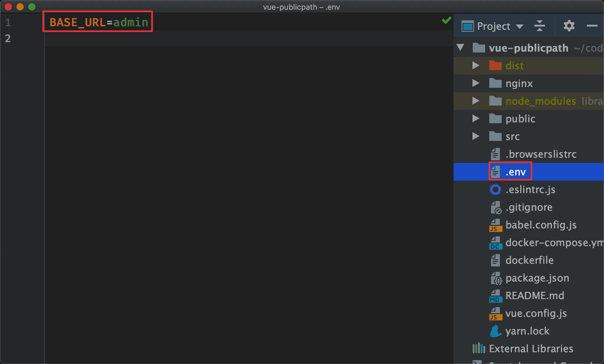Screen dimensions: 604x364
Task: Click the ESLint icon of .eslintrc.js
Action: click(x=495, y=190)
